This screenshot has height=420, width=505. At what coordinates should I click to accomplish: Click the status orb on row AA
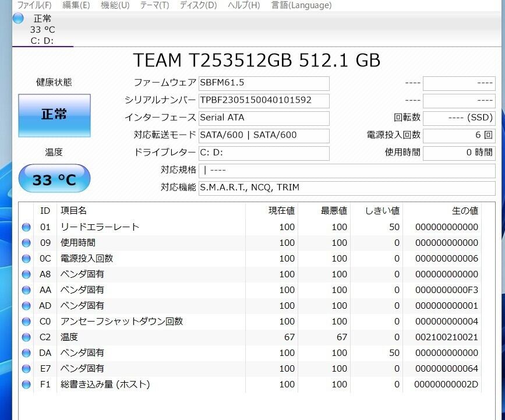click(x=26, y=290)
